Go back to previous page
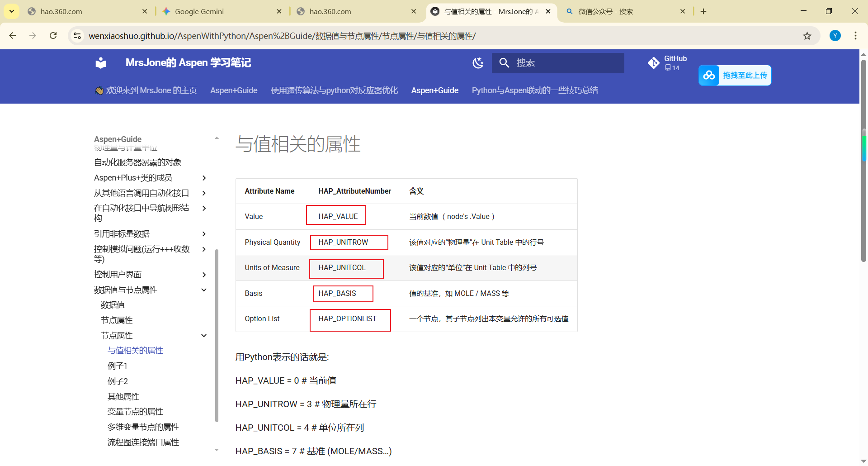 [x=13, y=36]
